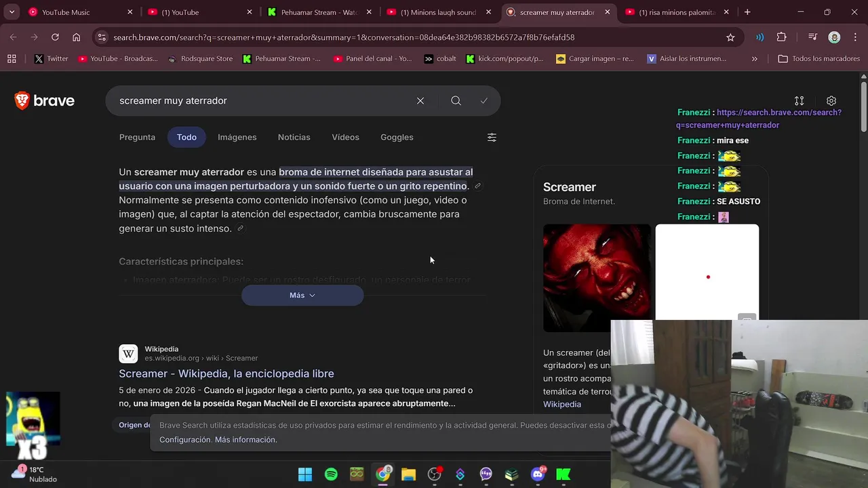Open the Chrome extensions puzzle icon
Viewport: 868px width, 488px height.
click(x=781, y=37)
